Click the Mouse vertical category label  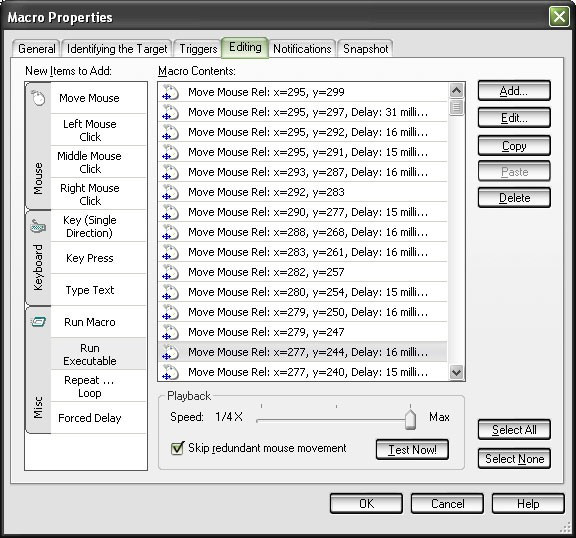38,178
